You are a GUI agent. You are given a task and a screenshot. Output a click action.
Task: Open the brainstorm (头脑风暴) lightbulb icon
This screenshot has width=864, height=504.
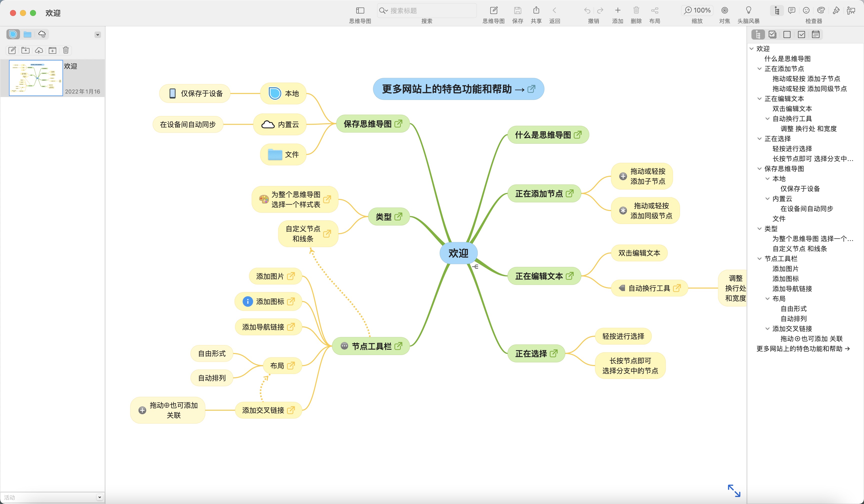click(x=748, y=10)
